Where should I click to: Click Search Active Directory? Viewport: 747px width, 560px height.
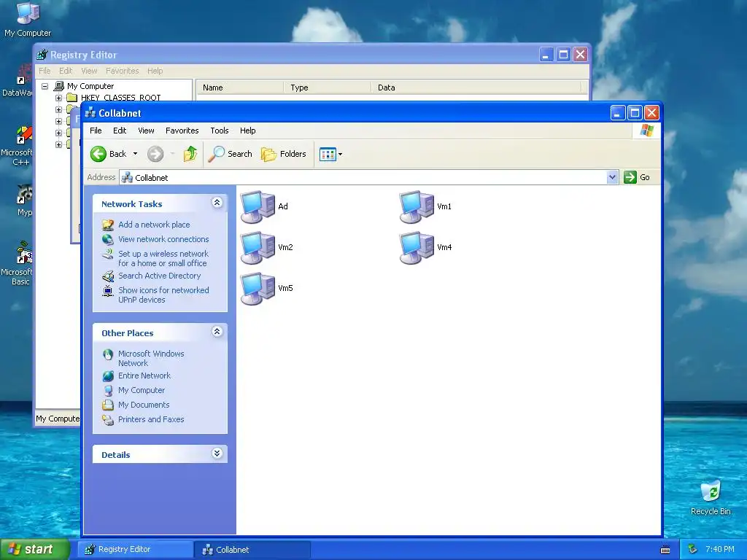[x=160, y=276]
